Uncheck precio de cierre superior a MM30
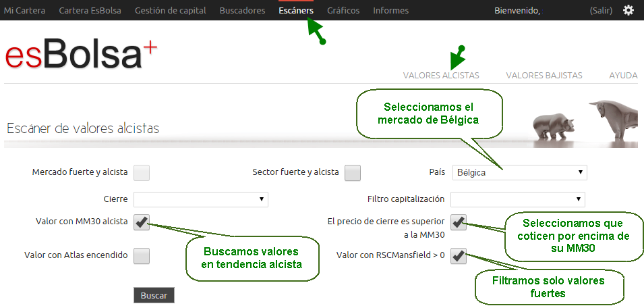This screenshot has width=644, height=308. (x=459, y=222)
